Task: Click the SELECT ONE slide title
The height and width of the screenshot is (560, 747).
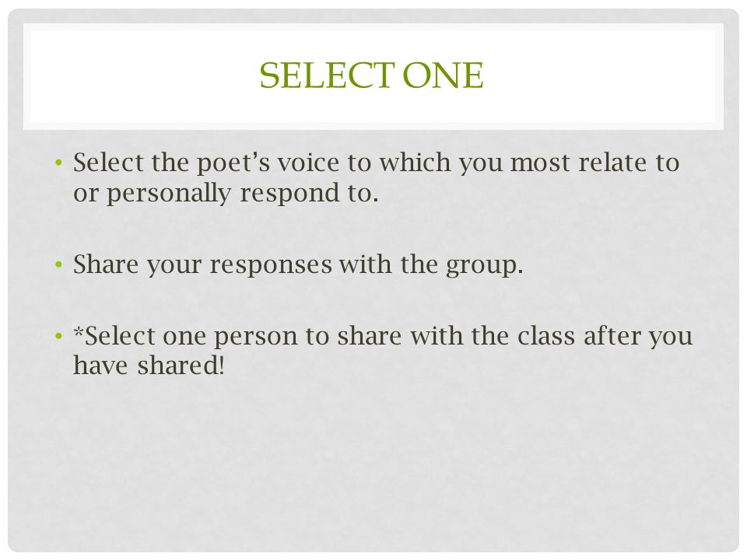Action: pos(371,75)
